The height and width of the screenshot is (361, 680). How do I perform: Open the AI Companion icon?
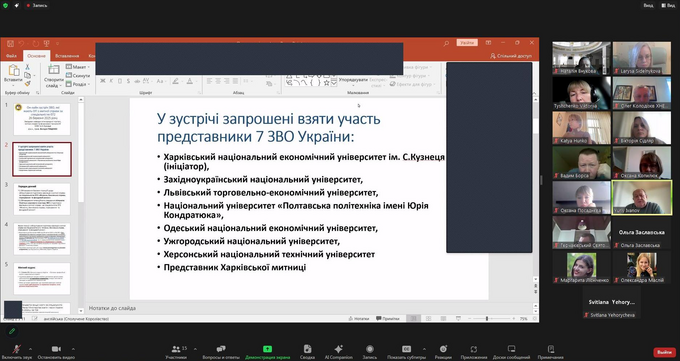tap(339, 351)
